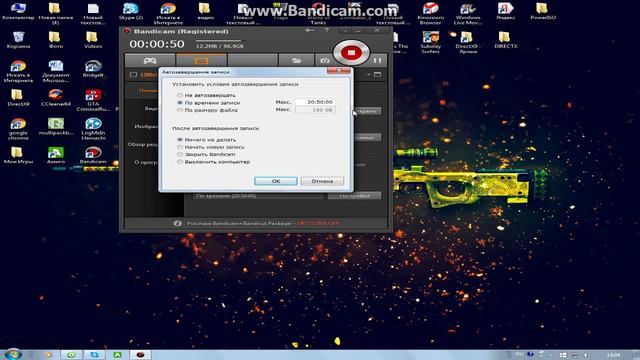The width and height of the screenshot is (640, 360).
Task: Open the Bandicam output folder icon
Action: coord(296,61)
